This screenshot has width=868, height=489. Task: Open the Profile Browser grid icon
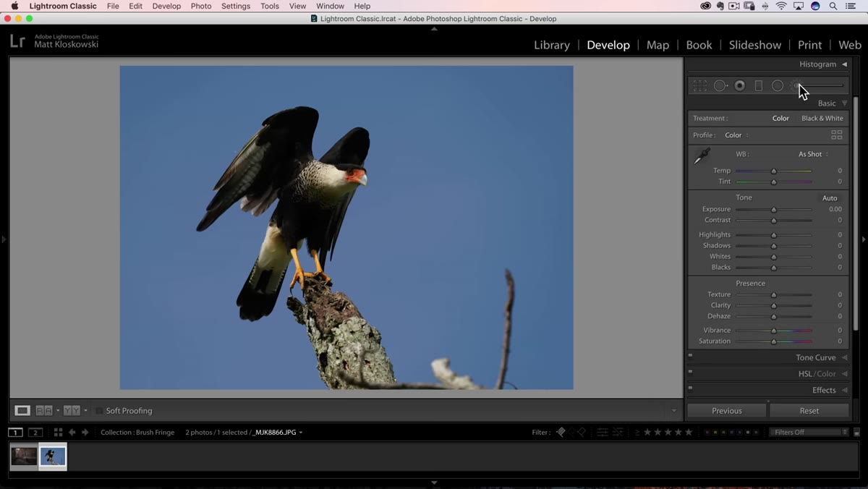click(x=837, y=135)
